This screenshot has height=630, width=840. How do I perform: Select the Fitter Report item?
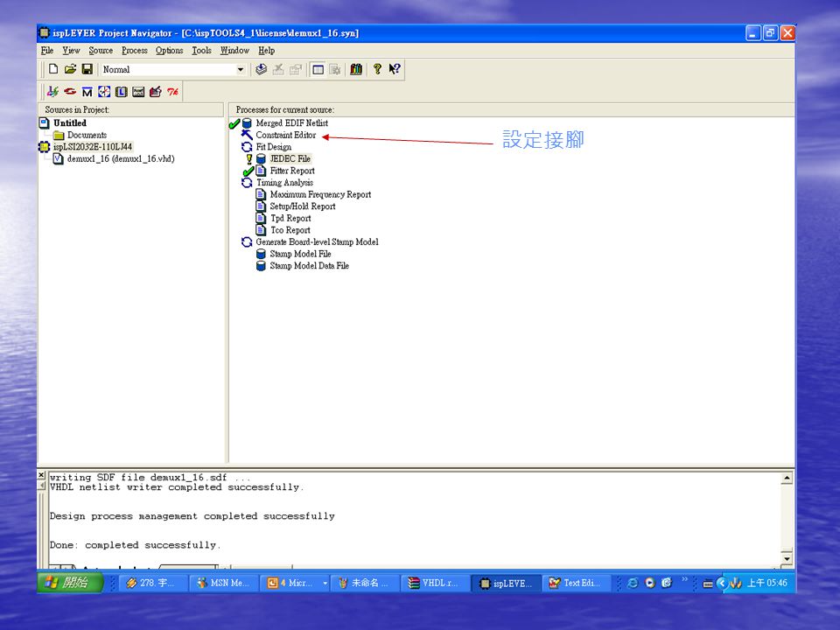pyautogui.click(x=292, y=171)
